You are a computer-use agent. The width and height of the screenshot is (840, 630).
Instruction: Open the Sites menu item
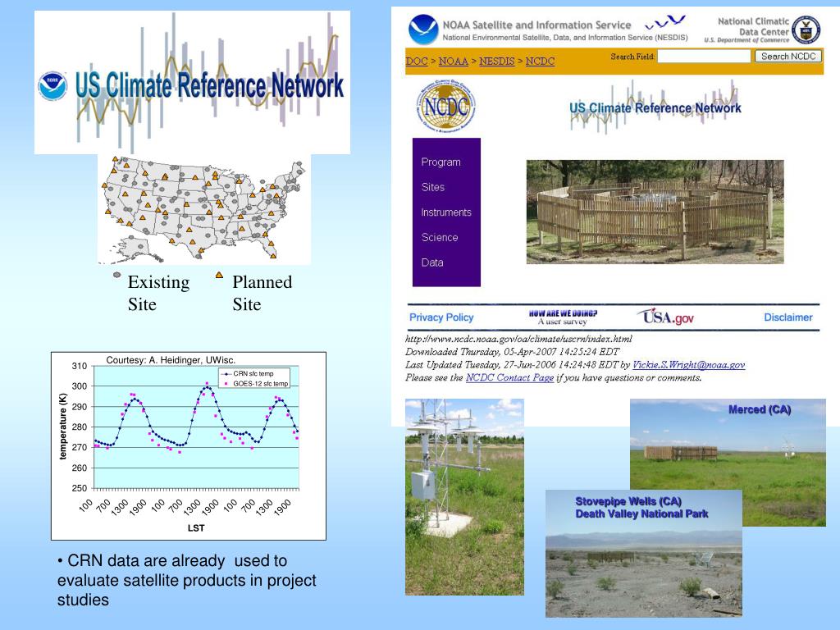pos(433,188)
